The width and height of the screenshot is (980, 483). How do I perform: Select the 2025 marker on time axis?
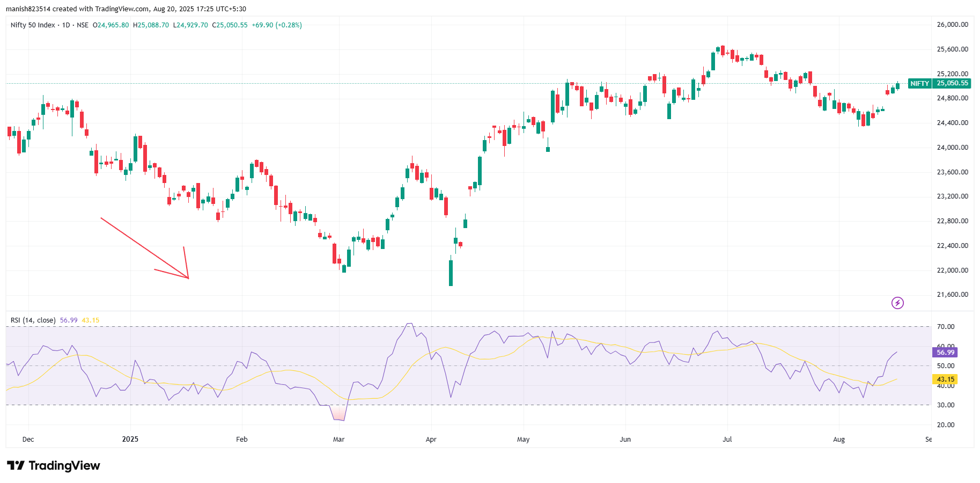[x=129, y=439]
